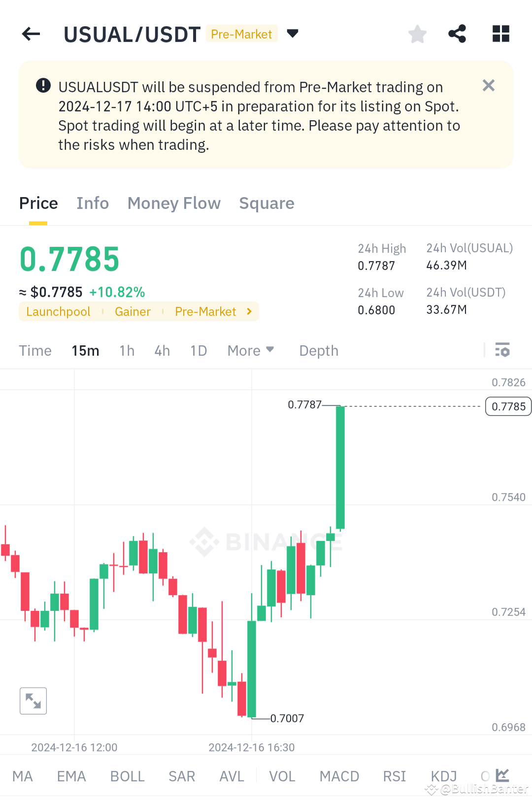Add USUAL/USDT to favorites via star icon
Viewport: 532px width, 800px height.
pos(417,33)
